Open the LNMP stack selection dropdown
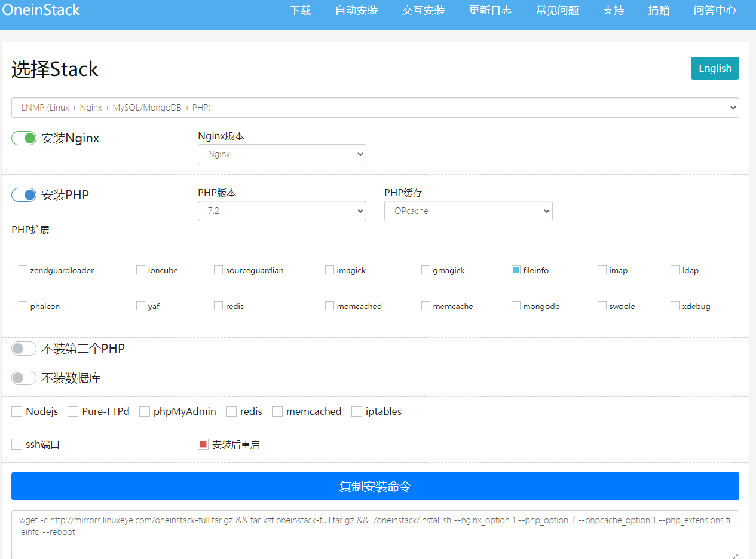Screen dimensions: 756x559 375,108
